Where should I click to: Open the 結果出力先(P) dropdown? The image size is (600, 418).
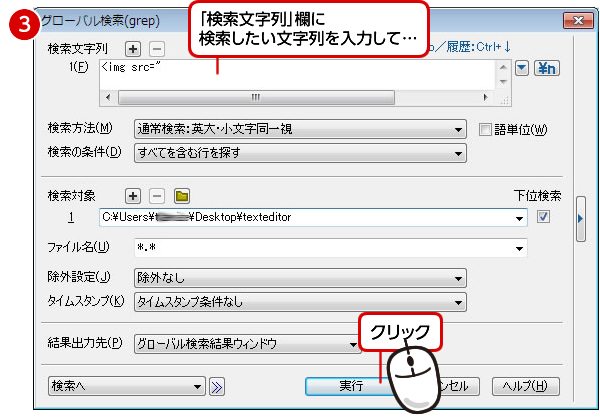247,344
